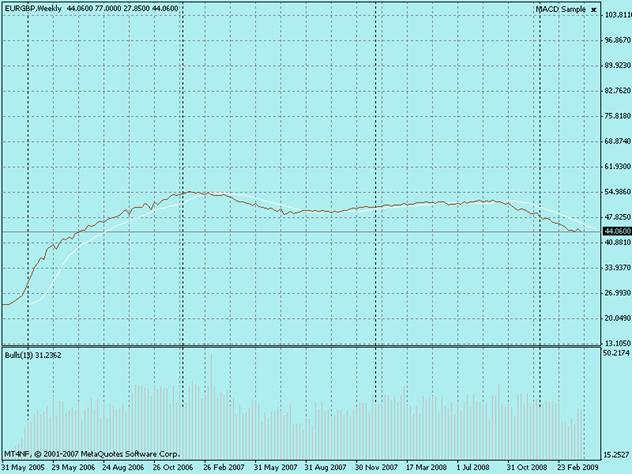Click the 26 Feb 2007 date label

tap(226, 467)
